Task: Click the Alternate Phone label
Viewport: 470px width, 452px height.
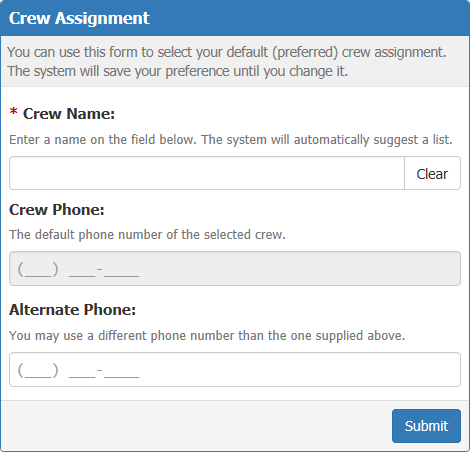Action: [x=72, y=310]
